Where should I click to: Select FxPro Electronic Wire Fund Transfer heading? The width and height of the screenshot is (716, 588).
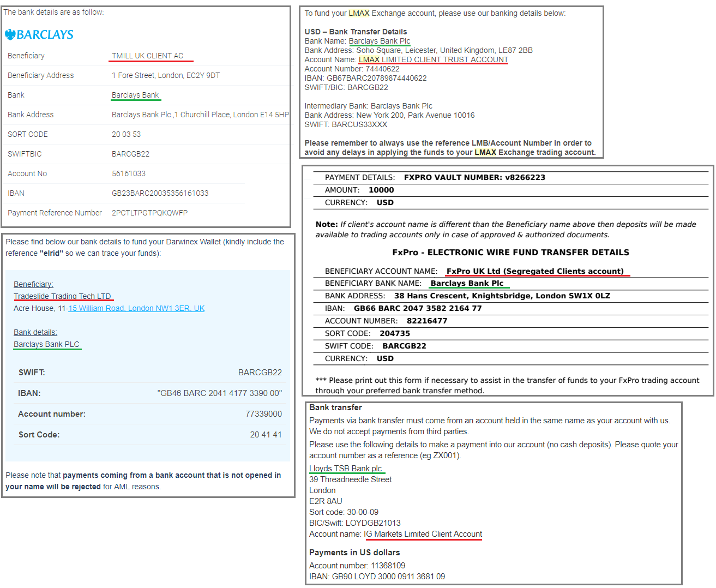point(510,252)
